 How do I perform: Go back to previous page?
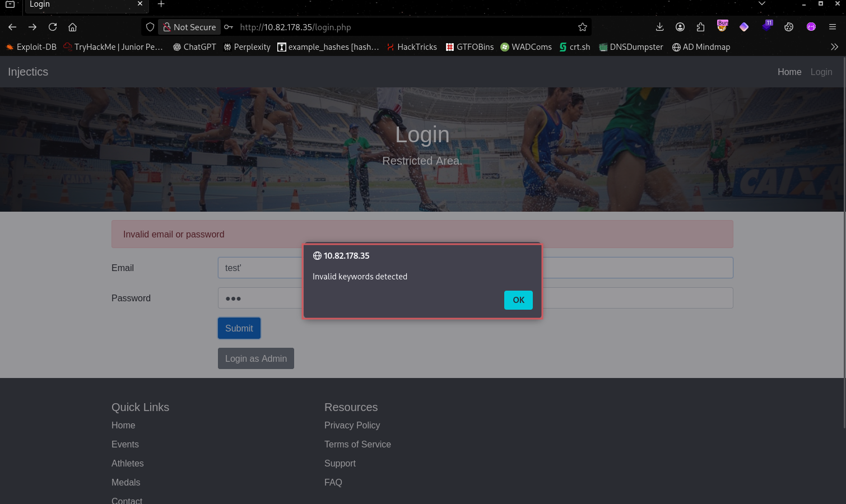click(x=12, y=27)
